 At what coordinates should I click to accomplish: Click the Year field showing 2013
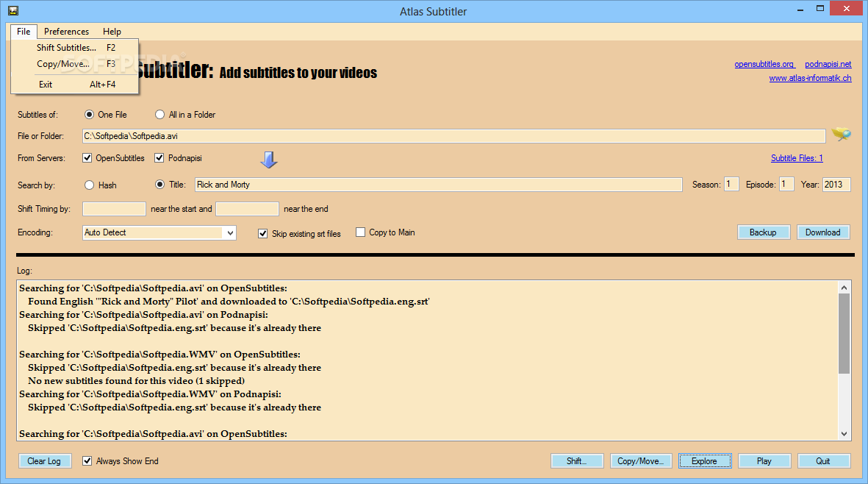836,185
